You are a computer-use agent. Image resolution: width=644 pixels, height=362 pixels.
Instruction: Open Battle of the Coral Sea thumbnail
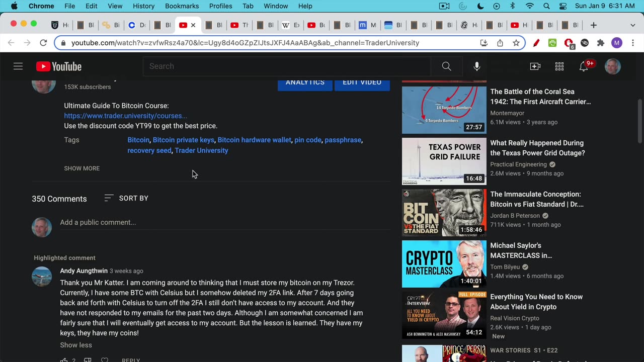click(444, 110)
